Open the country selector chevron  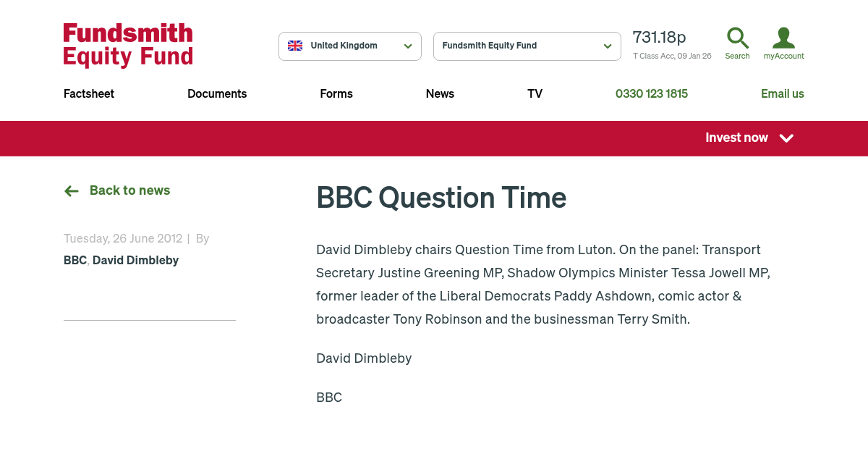point(409,46)
